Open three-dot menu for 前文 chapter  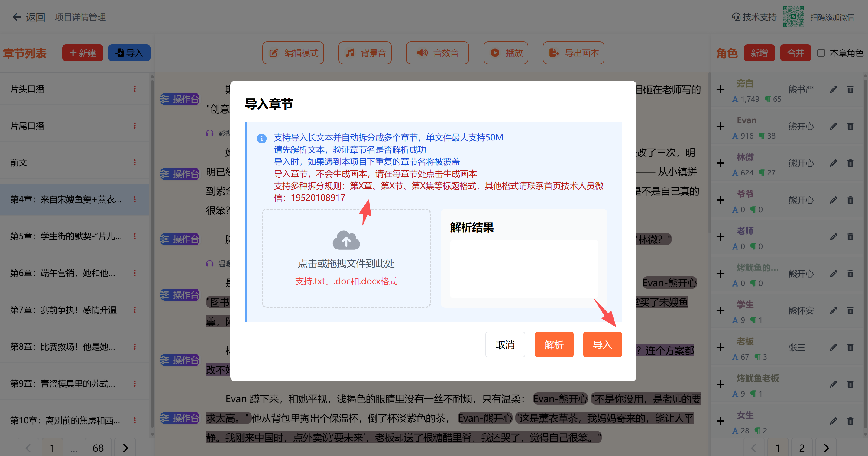(x=135, y=163)
